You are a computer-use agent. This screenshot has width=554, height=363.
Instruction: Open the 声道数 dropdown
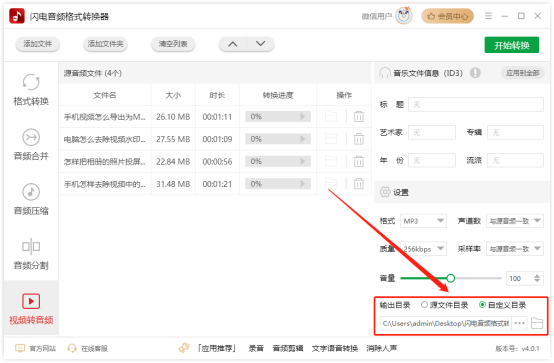pos(515,221)
